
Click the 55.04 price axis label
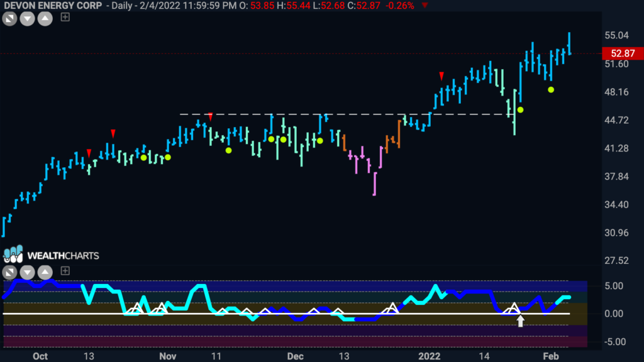click(x=616, y=35)
